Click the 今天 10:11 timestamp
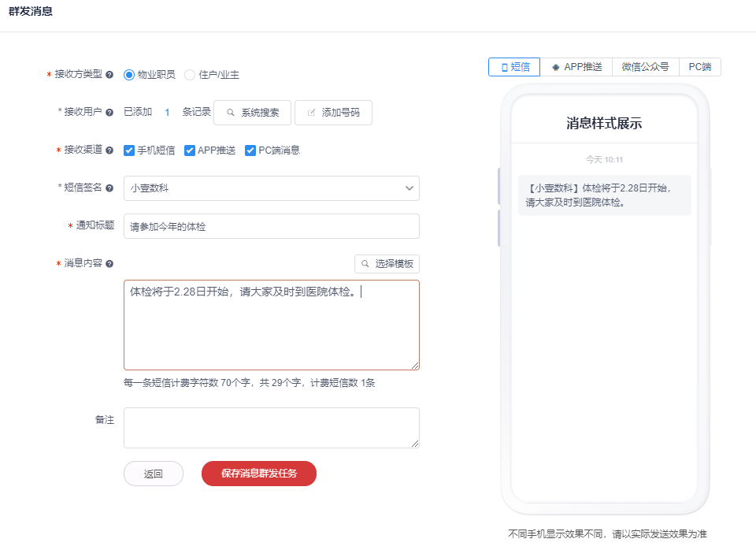 (x=604, y=160)
